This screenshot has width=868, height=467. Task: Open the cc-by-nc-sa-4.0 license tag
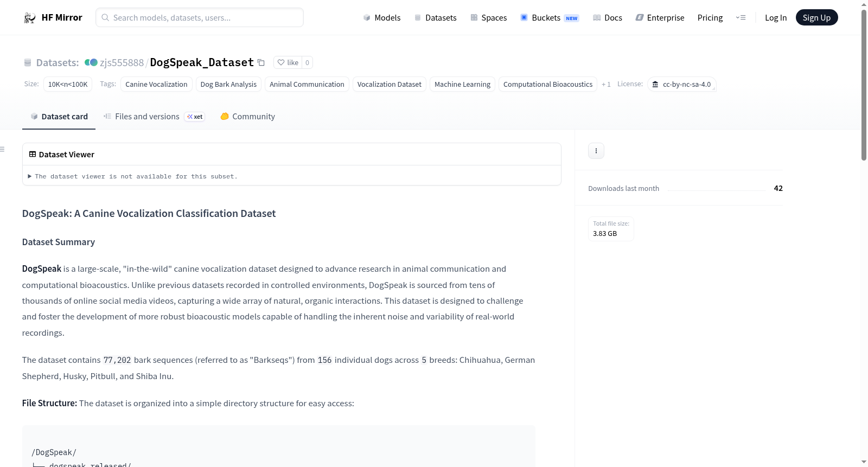point(682,84)
